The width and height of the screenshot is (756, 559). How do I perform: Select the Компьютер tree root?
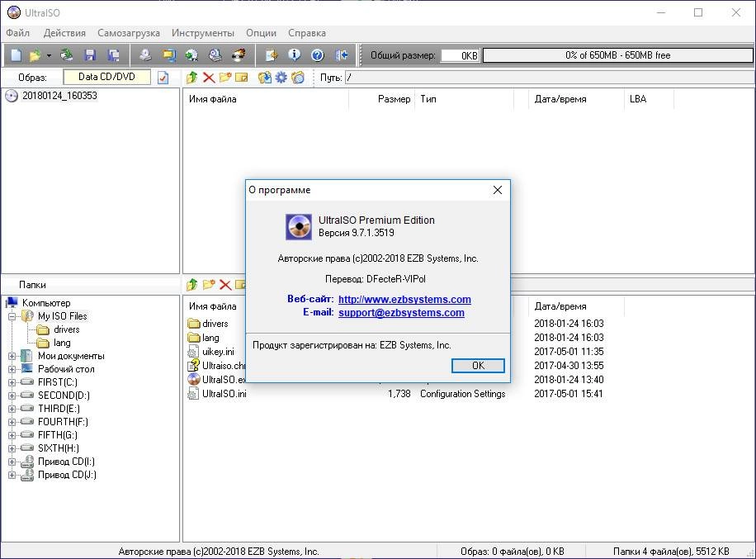tap(46, 303)
